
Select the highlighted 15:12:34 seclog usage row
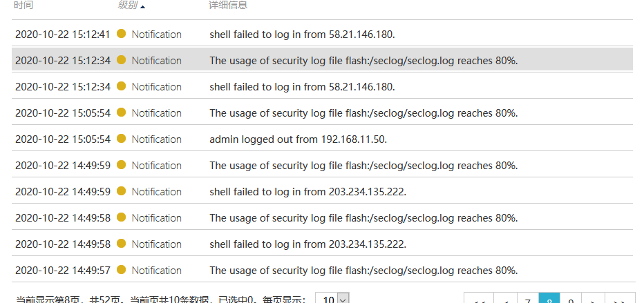pos(363,60)
